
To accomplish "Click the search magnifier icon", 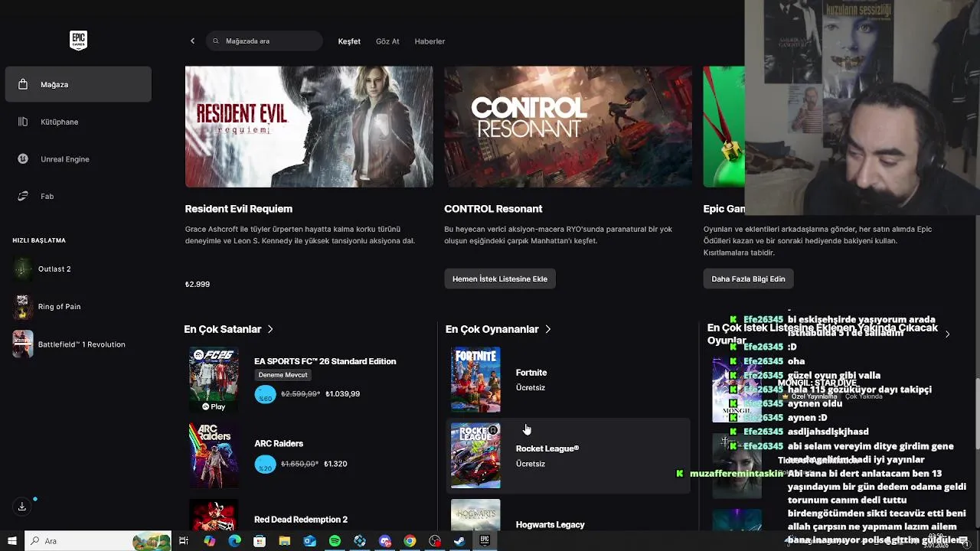I will (216, 41).
